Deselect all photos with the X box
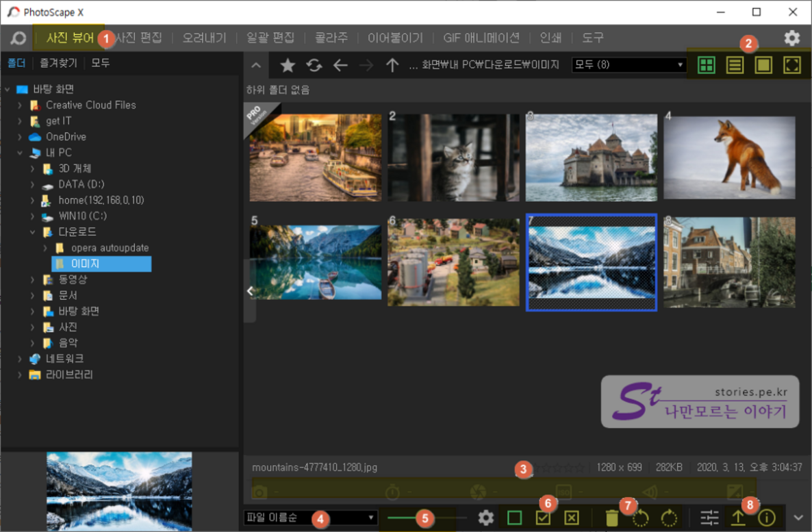Screen dimensions: 812x532 [x=571, y=518]
